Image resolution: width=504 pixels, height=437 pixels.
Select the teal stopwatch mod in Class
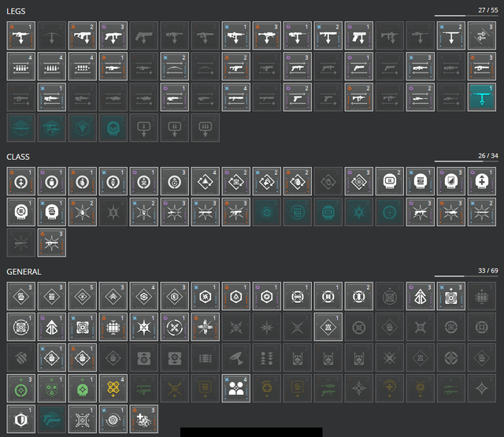pyautogui.click(x=267, y=212)
